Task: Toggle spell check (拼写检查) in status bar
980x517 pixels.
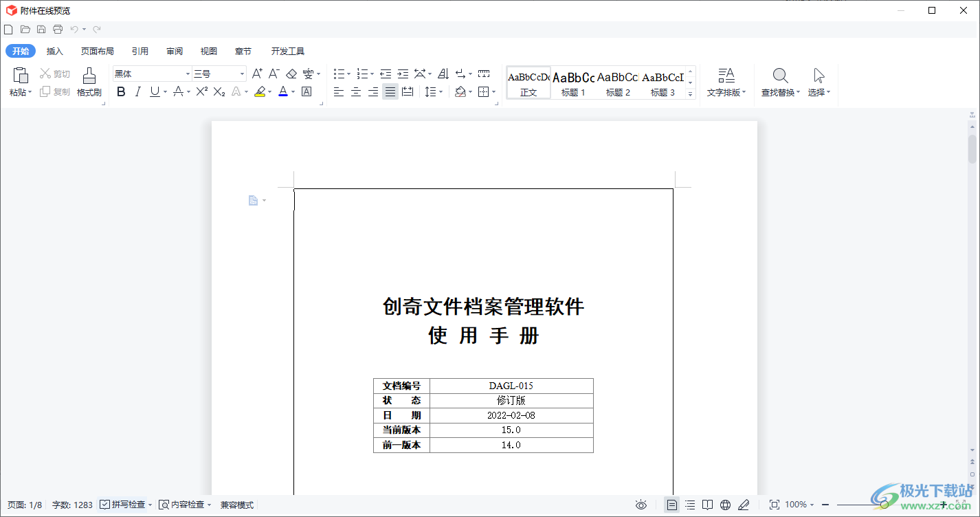Action: pyautogui.click(x=123, y=505)
